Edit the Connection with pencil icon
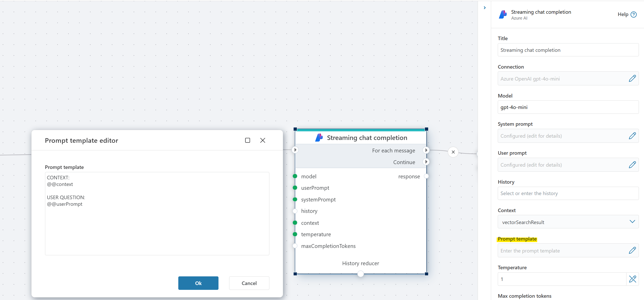The width and height of the screenshot is (644, 300). click(x=632, y=78)
